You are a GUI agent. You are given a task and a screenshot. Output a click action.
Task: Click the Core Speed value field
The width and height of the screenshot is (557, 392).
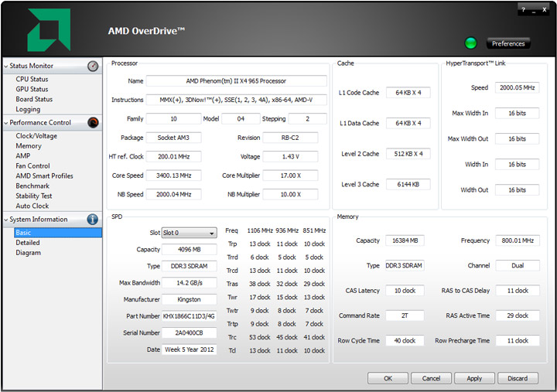tap(173, 176)
